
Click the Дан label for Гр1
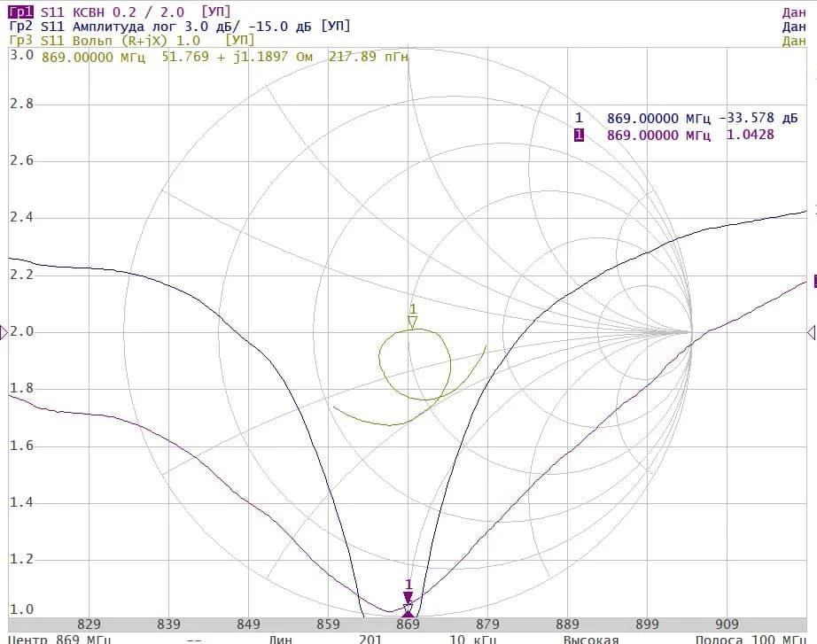point(794,12)
